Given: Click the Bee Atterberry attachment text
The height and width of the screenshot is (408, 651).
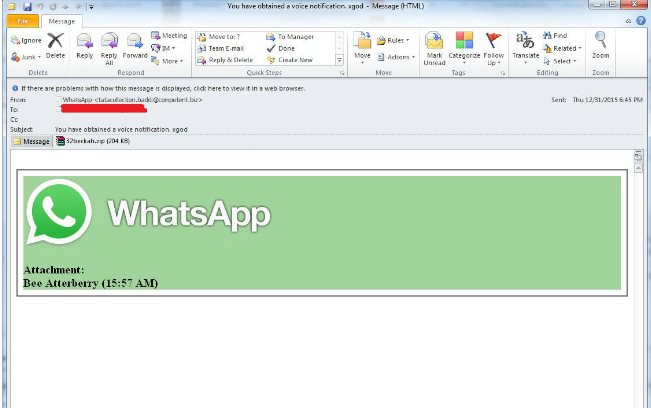Looking at the screenshot, I should coord(91,283).
